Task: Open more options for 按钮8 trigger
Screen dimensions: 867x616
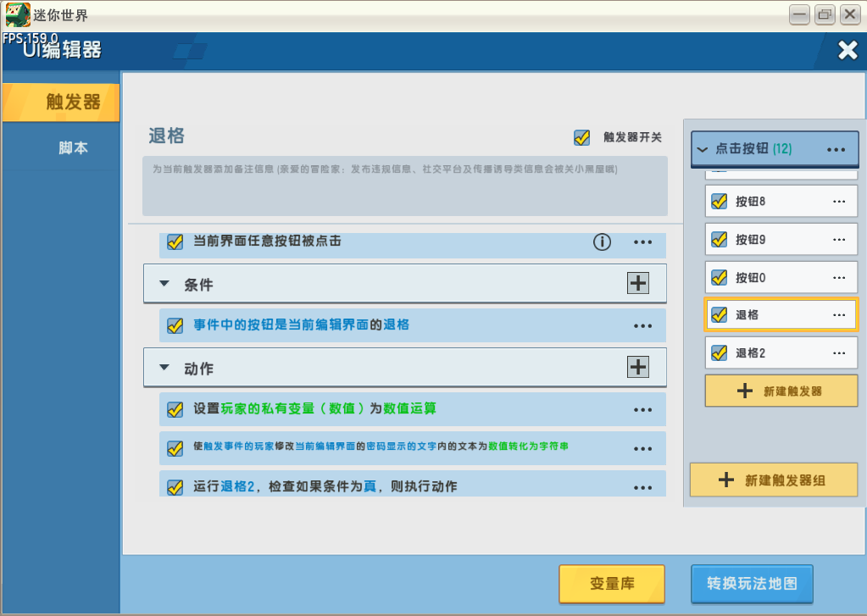Action: pos(839,202)
